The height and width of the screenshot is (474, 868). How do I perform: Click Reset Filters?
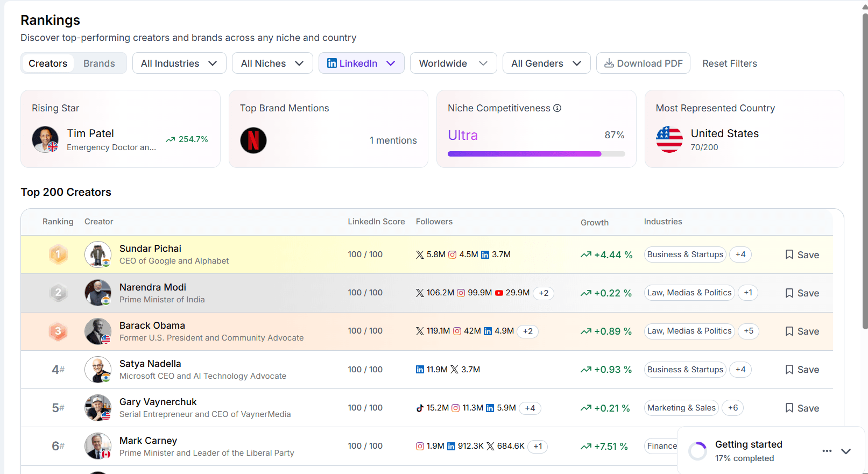(729, 63)
